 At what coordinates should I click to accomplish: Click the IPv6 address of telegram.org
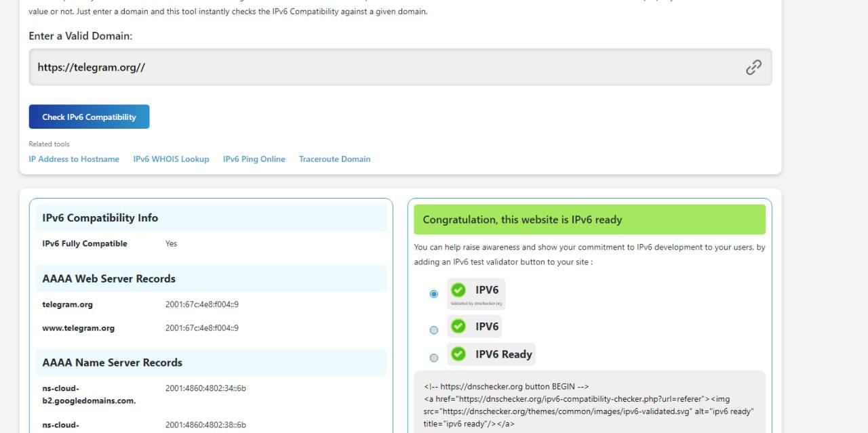[202, 304]
